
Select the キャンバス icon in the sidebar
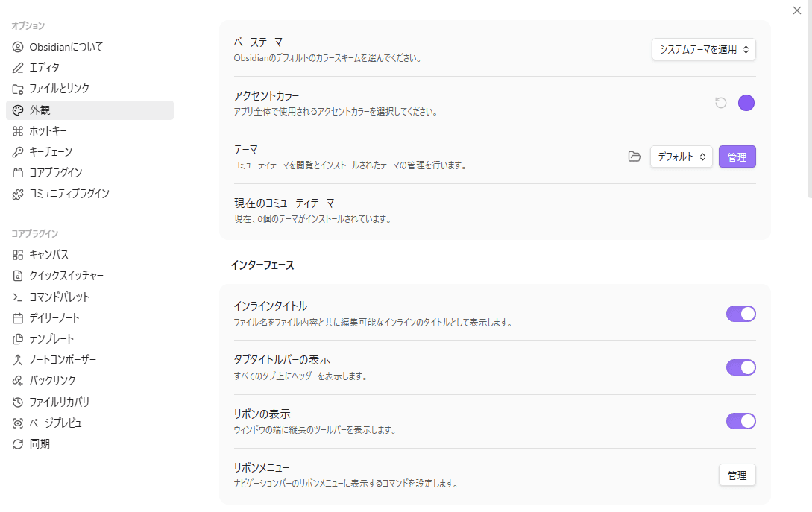coord(16,253)
